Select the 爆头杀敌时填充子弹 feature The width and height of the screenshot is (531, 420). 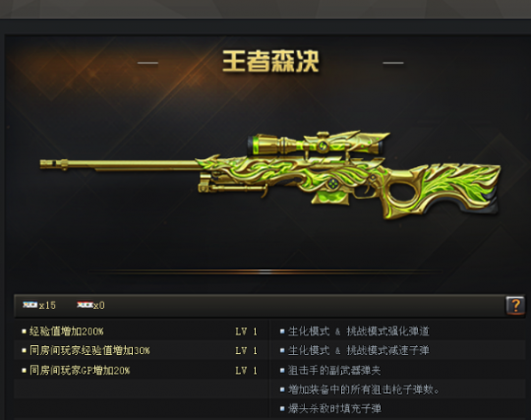pos(330,408)
